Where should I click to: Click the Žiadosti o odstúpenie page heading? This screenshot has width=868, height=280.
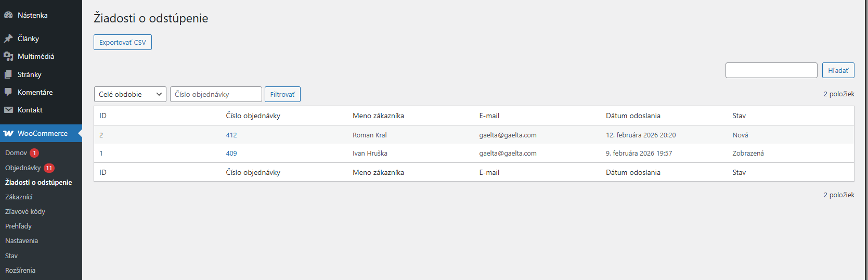point(151,18)
